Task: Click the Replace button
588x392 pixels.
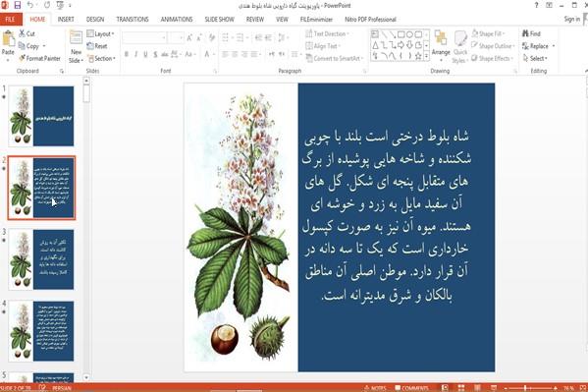Action: pos(536,46)
